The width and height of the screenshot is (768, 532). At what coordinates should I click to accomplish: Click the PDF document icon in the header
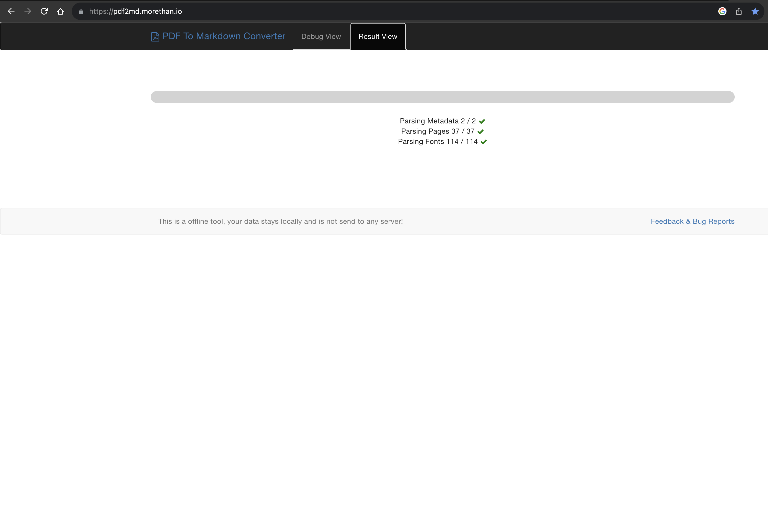tap(155, 36)
